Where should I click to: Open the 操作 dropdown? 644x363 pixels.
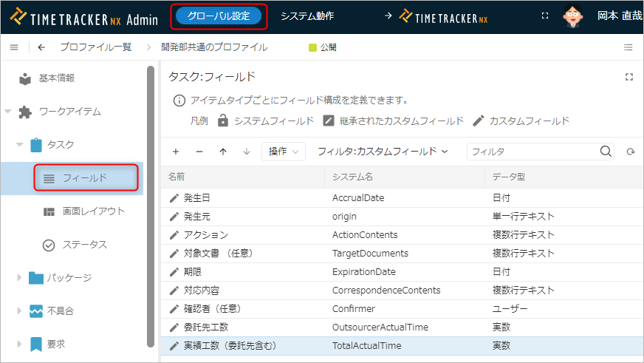(283, 152)
